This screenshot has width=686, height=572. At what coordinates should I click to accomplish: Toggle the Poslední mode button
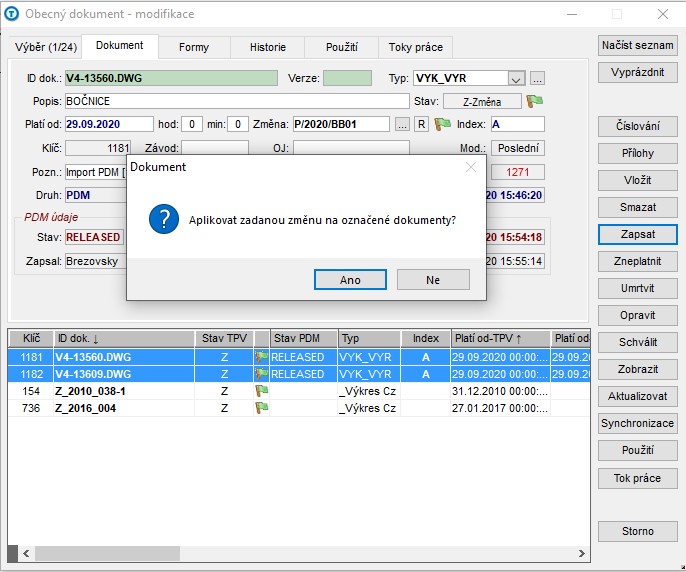pos(518,148)
